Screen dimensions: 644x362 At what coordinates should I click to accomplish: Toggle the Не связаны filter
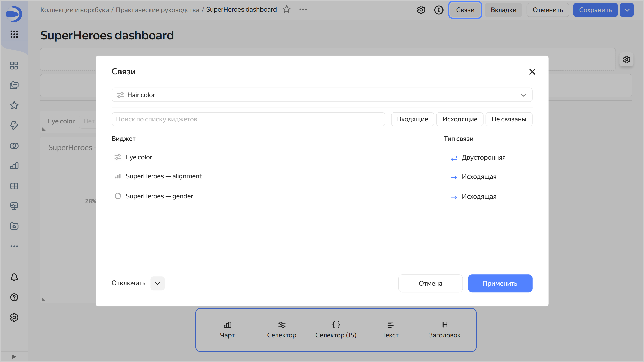click(509, 119)
